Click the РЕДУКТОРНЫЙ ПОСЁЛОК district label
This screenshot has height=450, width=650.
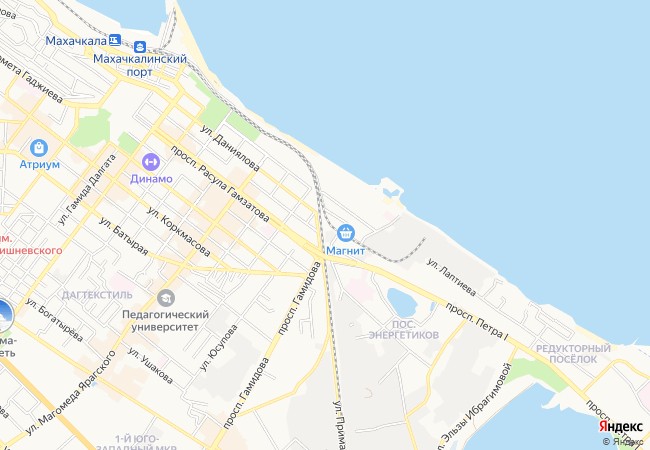pos(573,354)
